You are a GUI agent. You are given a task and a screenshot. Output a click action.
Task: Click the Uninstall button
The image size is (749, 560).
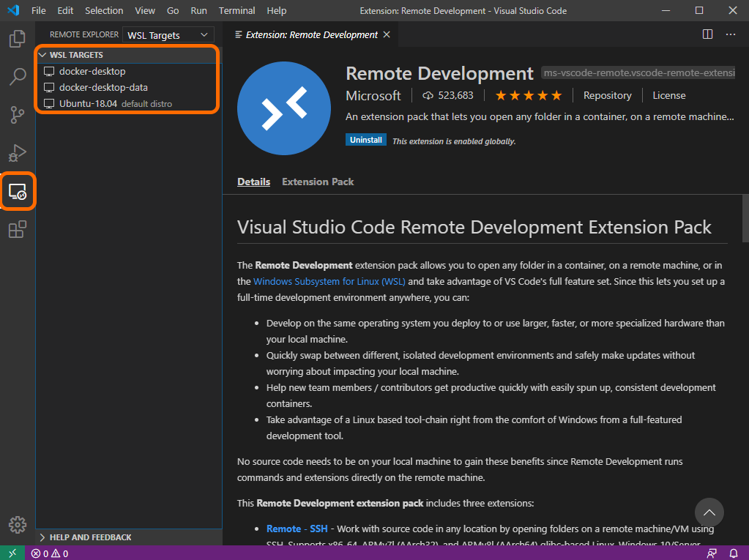click(366, 140)
